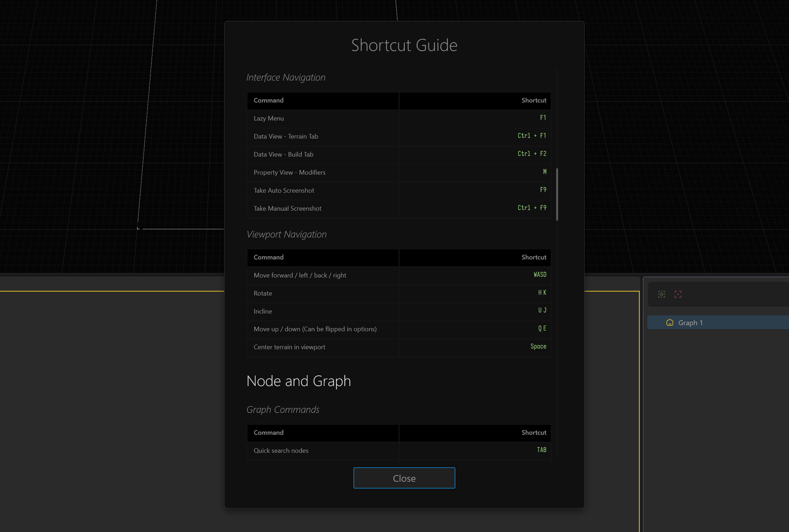Click the Command column header
Image resolution: width=789 pixels, height=532 pixels.
(268, 100)
